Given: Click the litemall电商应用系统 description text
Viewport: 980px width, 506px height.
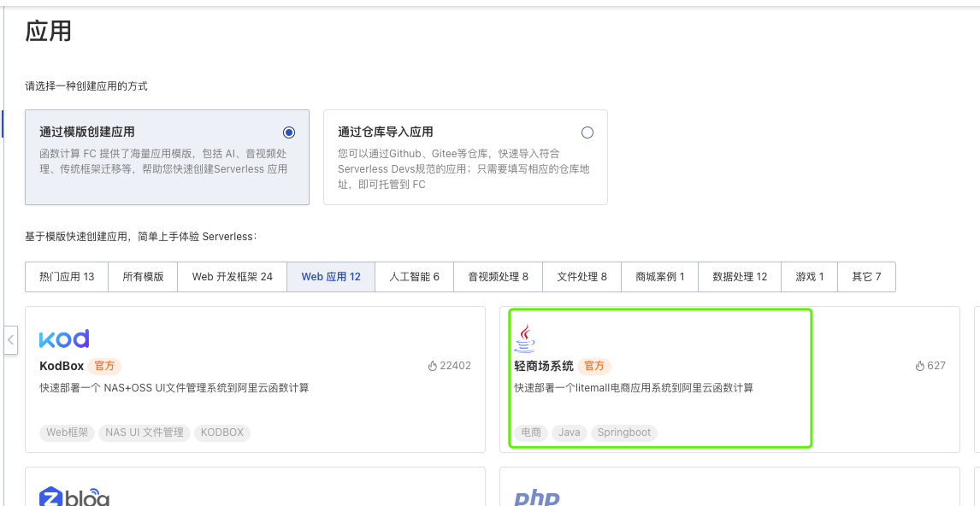Looking at the screenshot, I should [634, 388].
